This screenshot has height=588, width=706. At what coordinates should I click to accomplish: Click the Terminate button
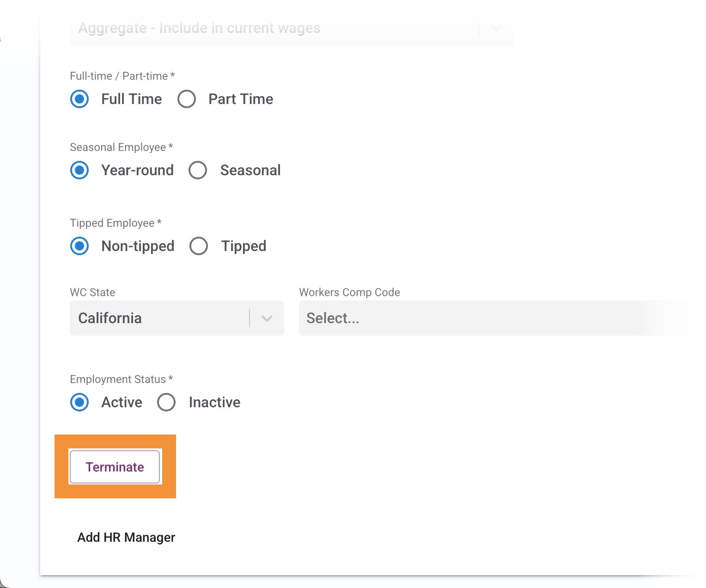[x=115, y=467]
